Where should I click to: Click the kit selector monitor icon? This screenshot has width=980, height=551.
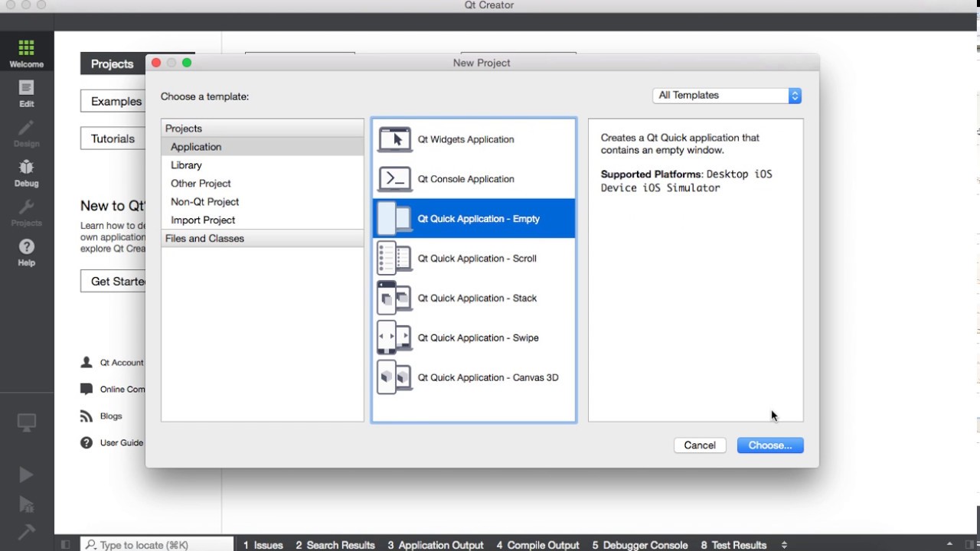[27, 422]
